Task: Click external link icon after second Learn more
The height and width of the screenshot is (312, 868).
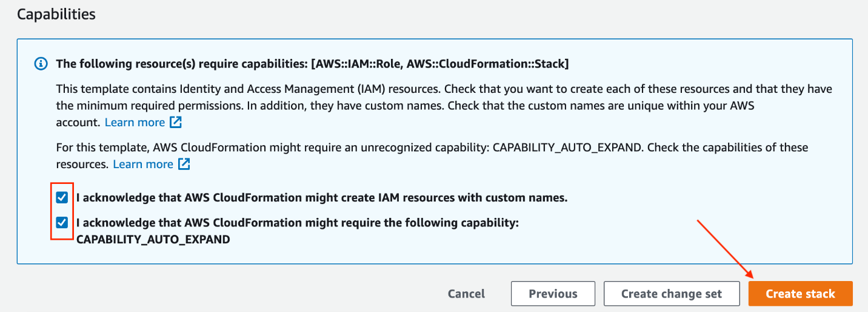Action: 184,164
